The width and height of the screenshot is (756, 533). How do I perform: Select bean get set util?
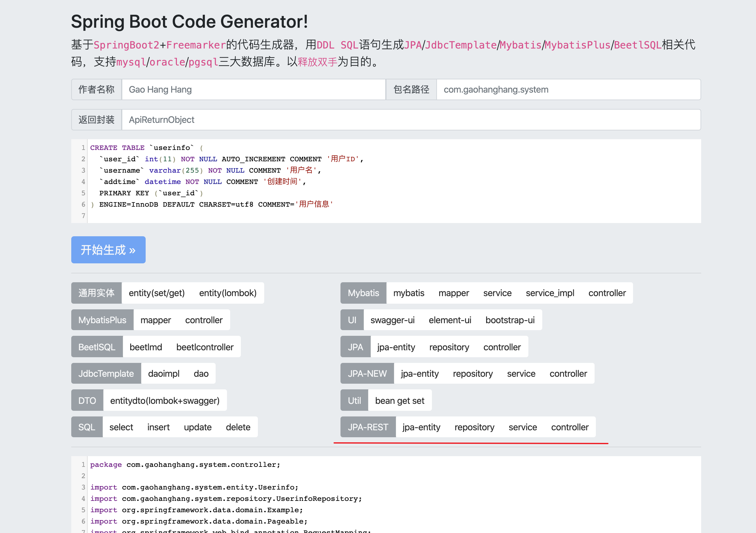[x=399, y=400]
